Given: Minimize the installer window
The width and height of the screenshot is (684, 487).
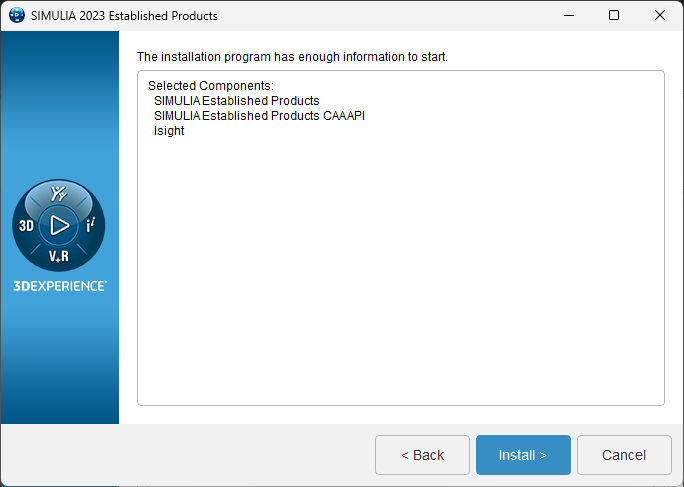Looking at the screenshot, I should (x=569, y=16).
